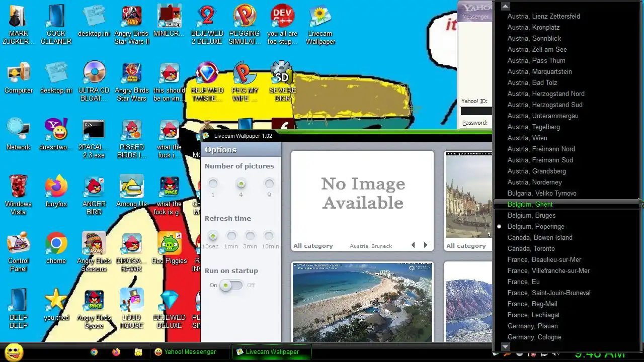This screenshot has width=644, height=362.
Task: Toggle the Run on startup switch
Action: pyautogui.click(x=231, y=285)
